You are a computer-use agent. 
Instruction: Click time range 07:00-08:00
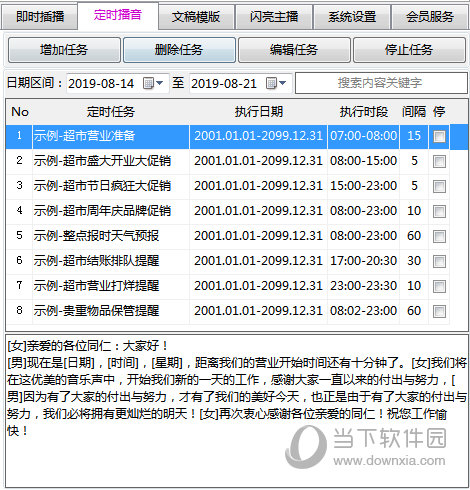click(363, 136)
